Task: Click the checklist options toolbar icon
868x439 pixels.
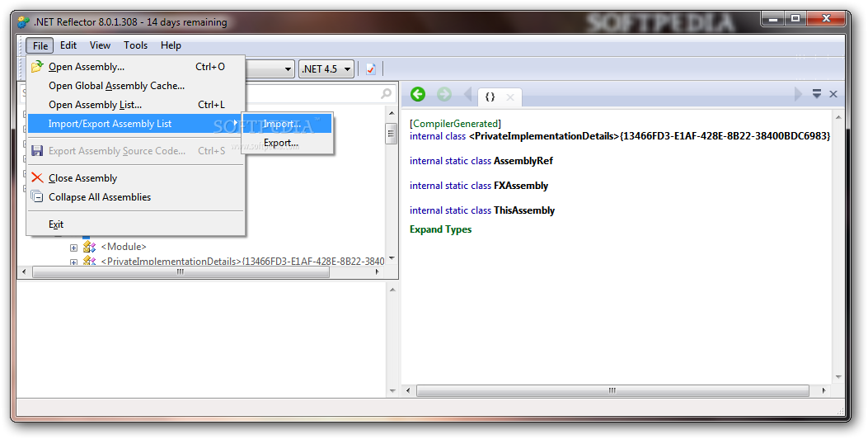Action: (371, 68)
